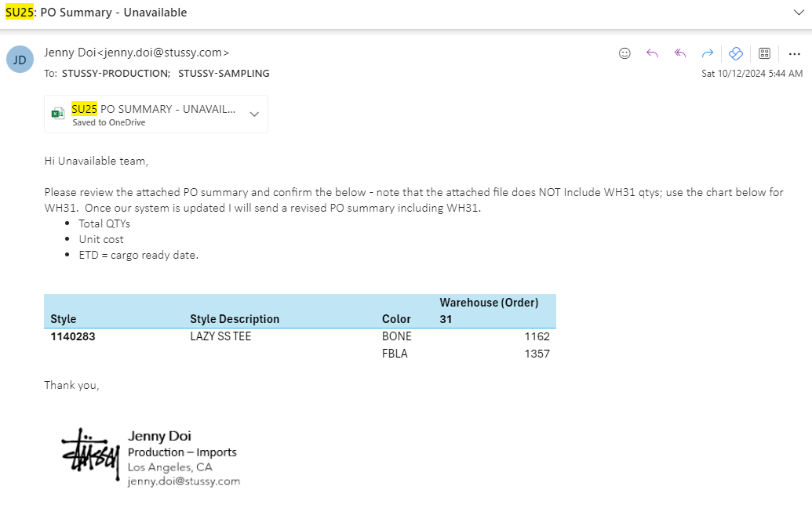The width and height of the screenshot is (812, 512).
Task: Click the Stussy logo in signature
Action: coord(91,455)
